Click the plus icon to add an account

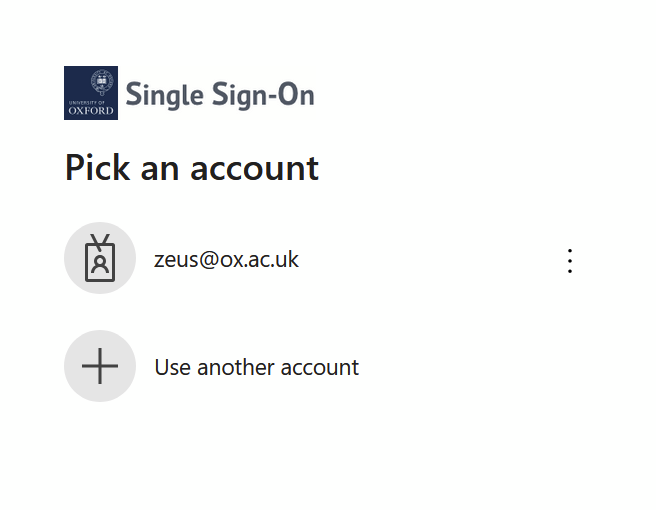100,367
